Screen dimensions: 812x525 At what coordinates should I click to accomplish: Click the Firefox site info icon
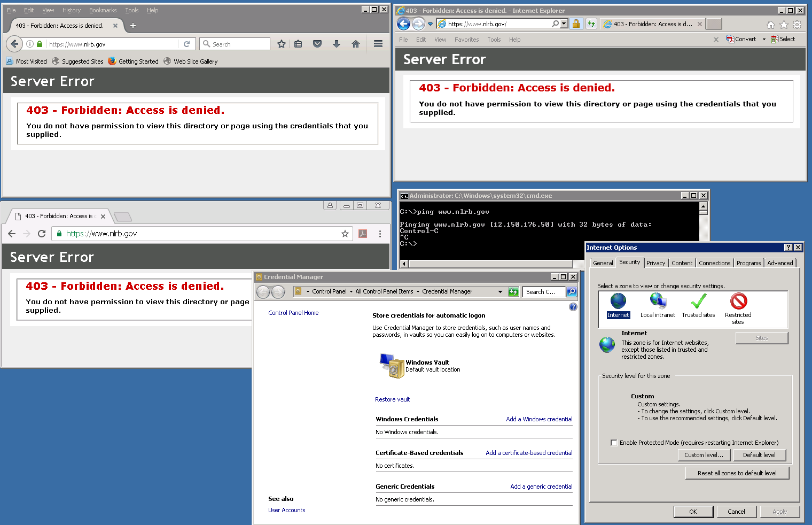(30, 44)
